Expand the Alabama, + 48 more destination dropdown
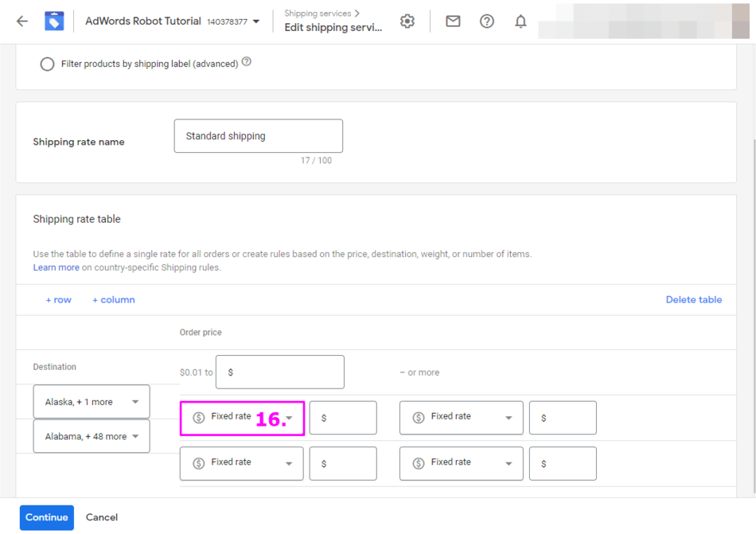 92,436
